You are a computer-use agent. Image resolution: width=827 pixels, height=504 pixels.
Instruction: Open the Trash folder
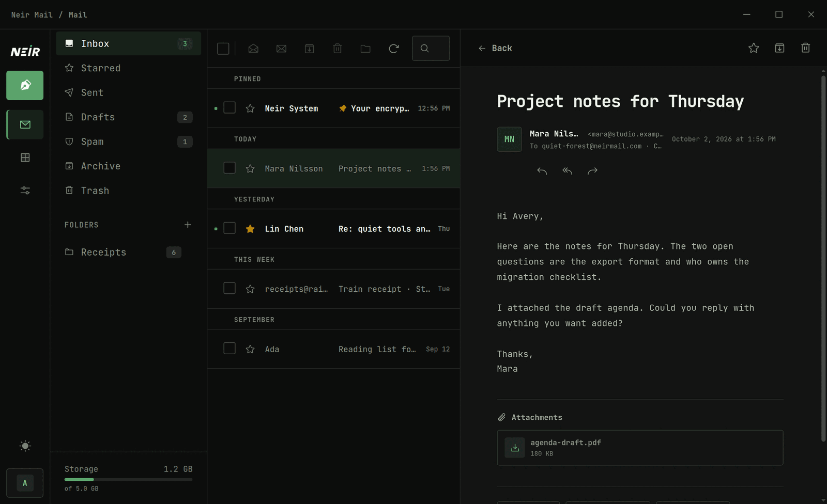click(128, 191)
